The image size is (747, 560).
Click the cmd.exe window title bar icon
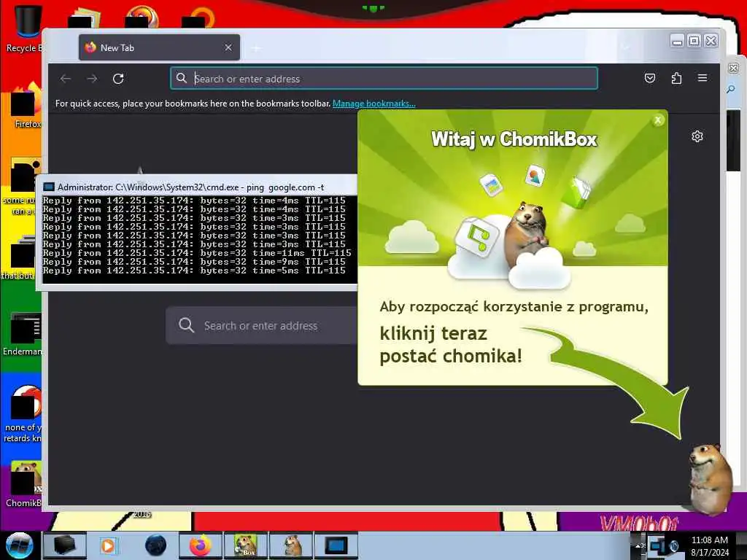[x=49, y=187]
